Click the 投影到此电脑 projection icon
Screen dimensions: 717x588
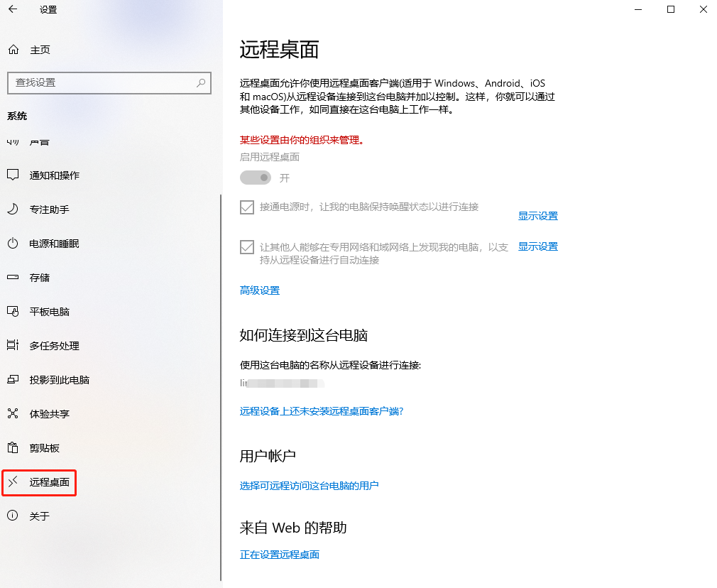coord(13,379)
